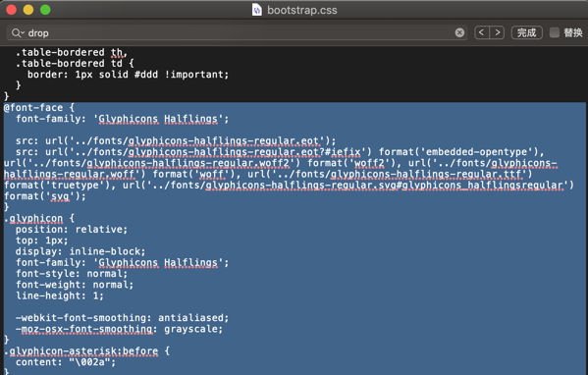Screen dimensions: 588x375
Task: Clear the search field text
Action: coord(459,33)
